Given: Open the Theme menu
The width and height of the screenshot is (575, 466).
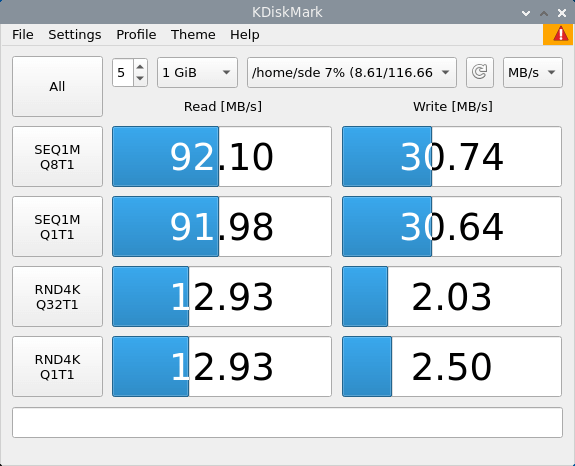Looking at the screenshot, I should click(x=193, y=34).
